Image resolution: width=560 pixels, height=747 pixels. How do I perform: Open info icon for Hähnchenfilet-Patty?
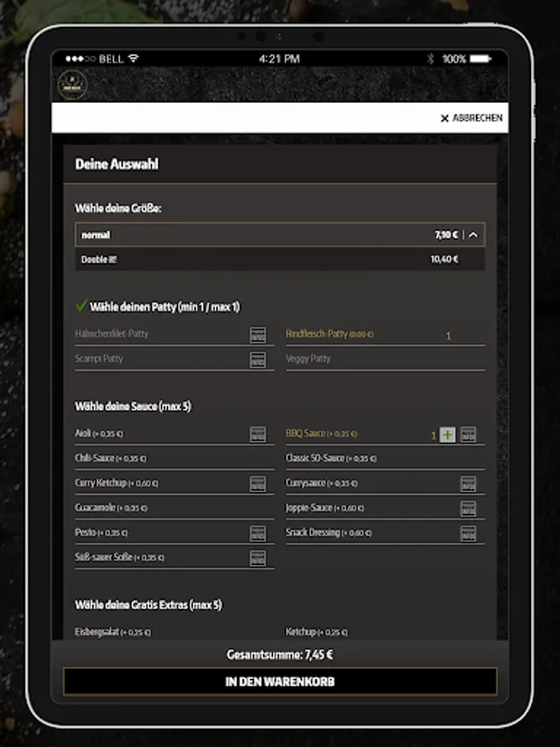point(258,334)
